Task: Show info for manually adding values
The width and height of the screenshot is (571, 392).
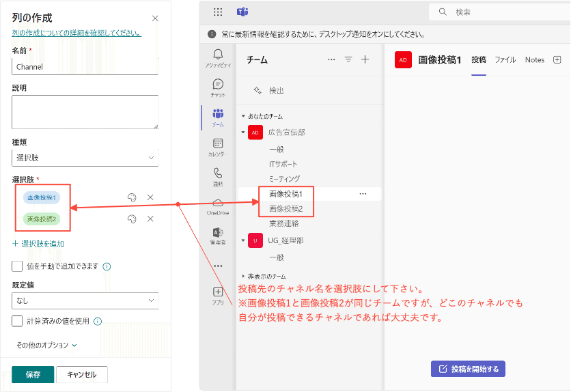Action: 107,267
